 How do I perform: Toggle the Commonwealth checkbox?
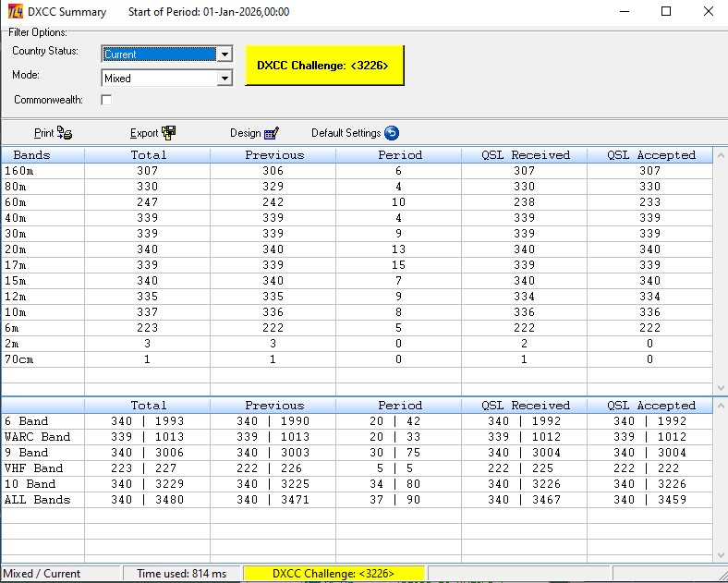pyautogui.click(x=106, y=100)
